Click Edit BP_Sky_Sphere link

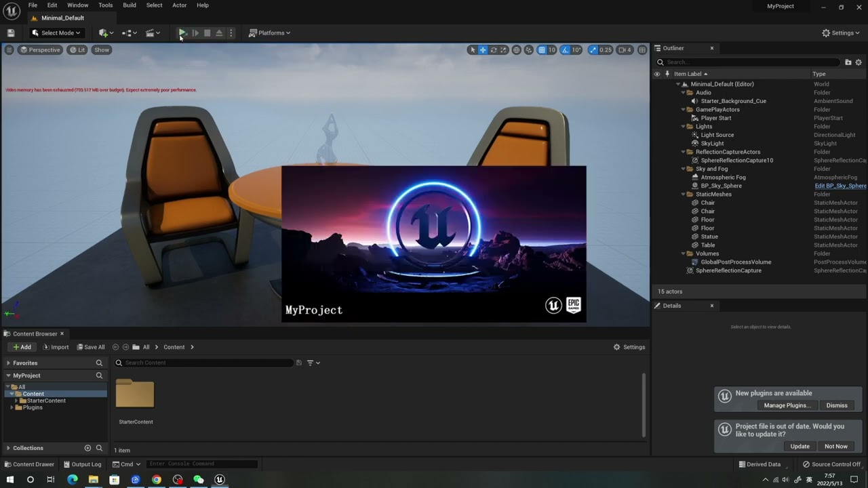pos(840,186)
